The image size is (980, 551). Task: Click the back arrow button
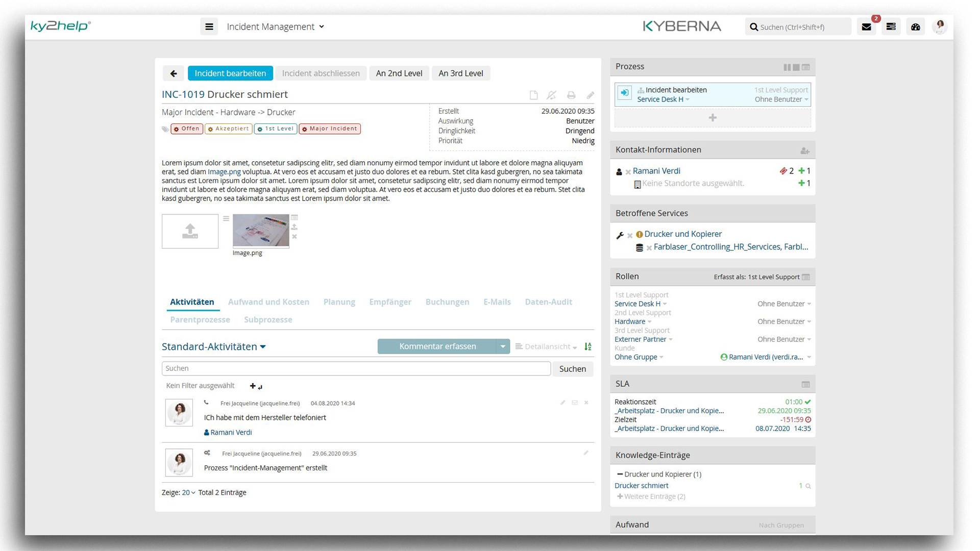[174, 73]
